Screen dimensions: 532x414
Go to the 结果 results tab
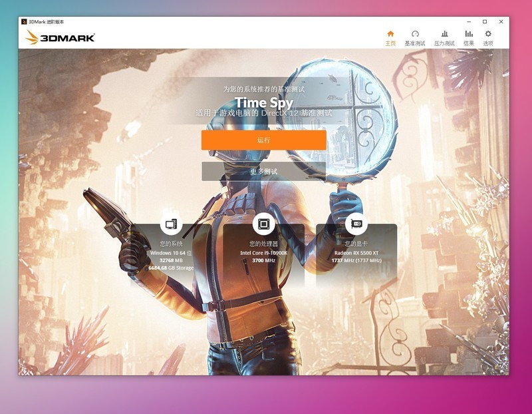(x=469, y=38)
